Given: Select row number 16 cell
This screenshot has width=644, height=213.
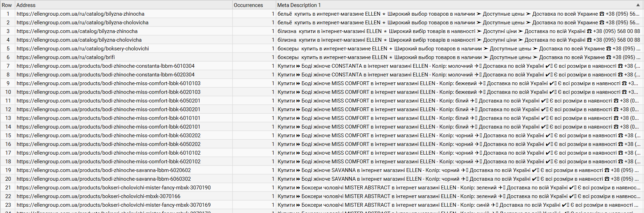Looking at the screenshot, I should click(8, 144).
